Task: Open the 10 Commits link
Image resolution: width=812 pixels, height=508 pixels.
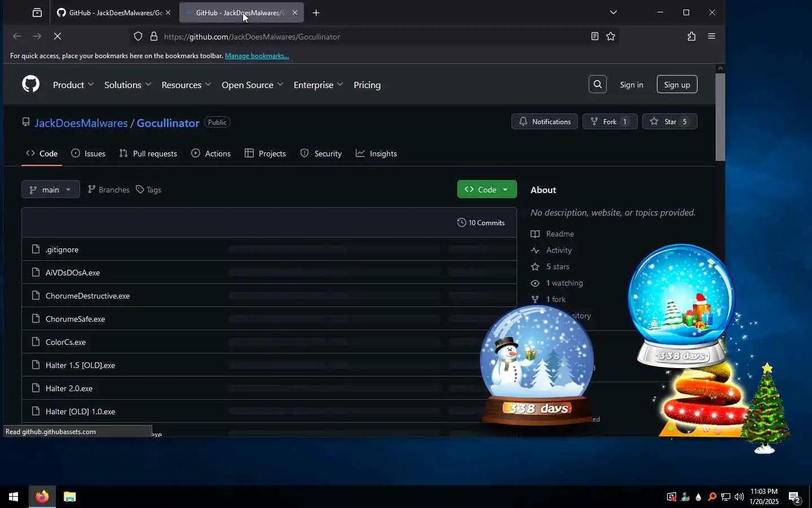Action: pyautogui.click(x=481, y=222)
